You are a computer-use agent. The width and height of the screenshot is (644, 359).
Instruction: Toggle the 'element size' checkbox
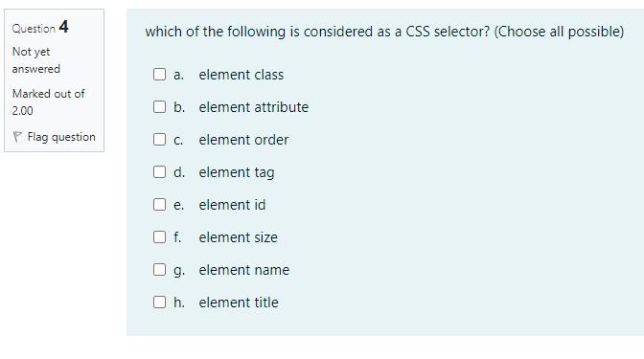pos(159,236)
